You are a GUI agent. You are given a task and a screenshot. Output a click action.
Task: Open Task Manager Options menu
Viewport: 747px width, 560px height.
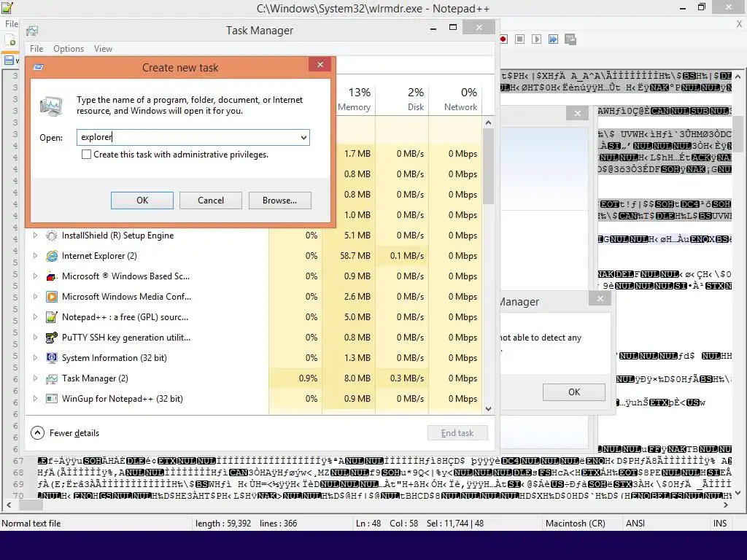pos(69,49)
